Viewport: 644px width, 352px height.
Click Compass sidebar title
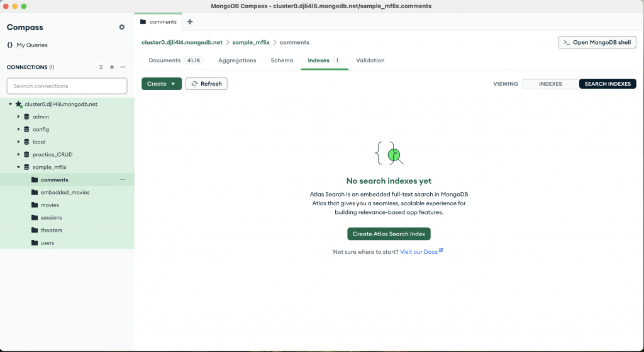(x=25, y=28)
